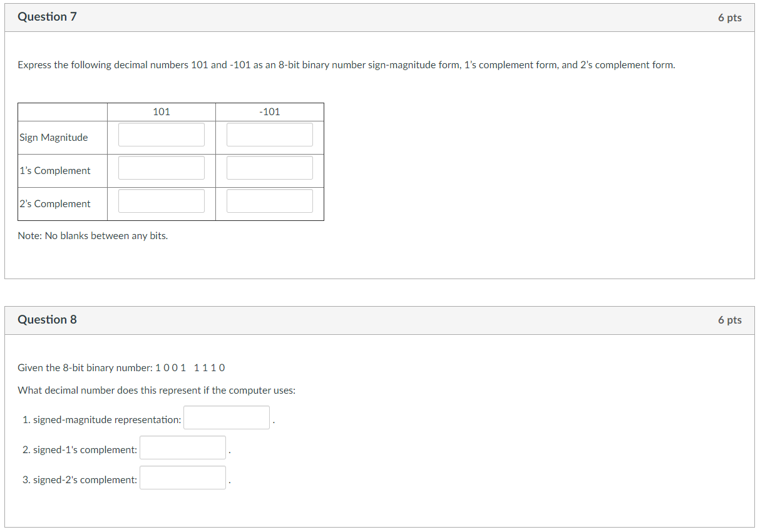This screenshot has height=532, width=765.
Task: Click the 'Express the following decimal numbers' instruction
Action: 347,65
